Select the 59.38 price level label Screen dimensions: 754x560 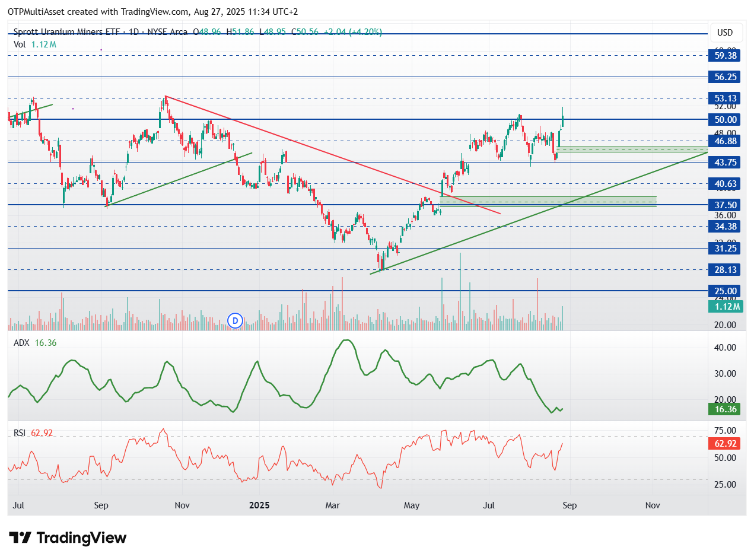click(x=724, y=55)
